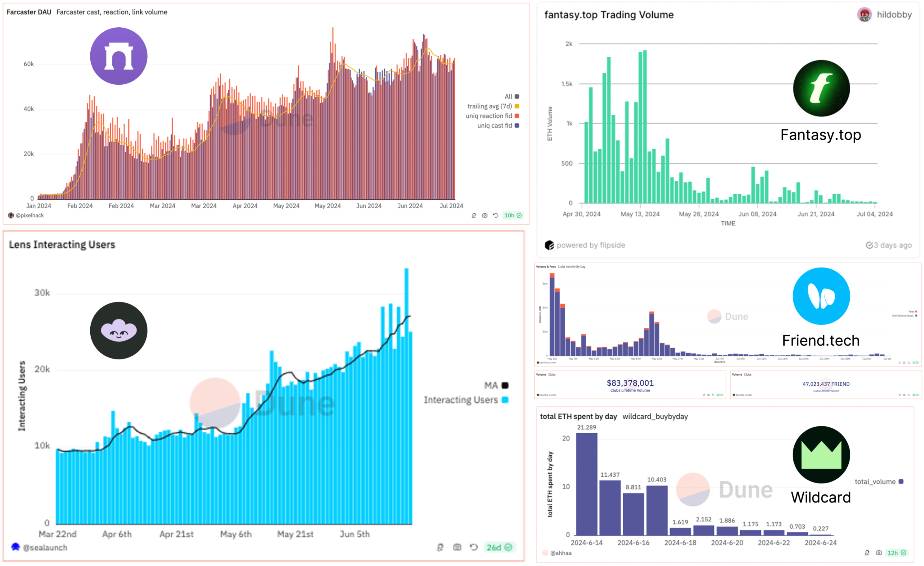Image resolution: width=924 pixels, height=566 pixels.
Task: Click the 12h freshness badge
Action: (x=896, y=553)
